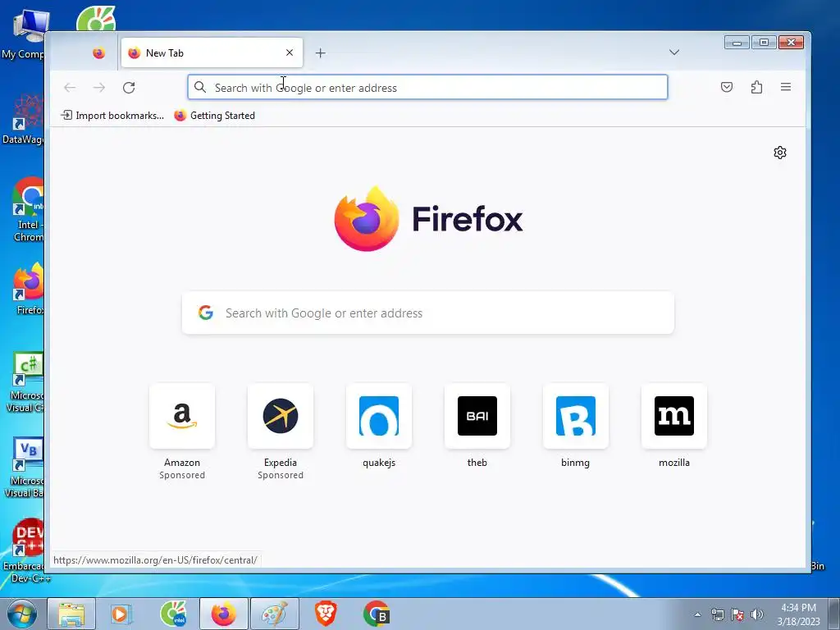Select the New Tab tab

tap(212, 52)
